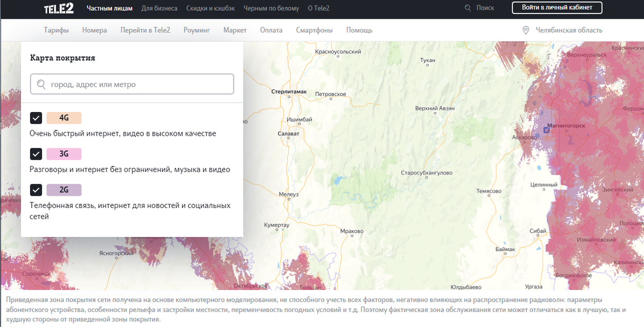Click Ишимбай label on the map

click(x=299, y=119)
